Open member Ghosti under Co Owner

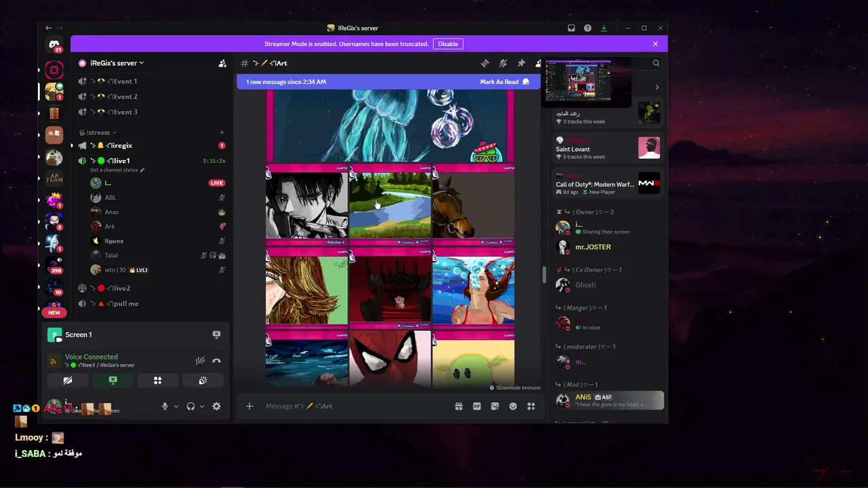coord(608,285)
